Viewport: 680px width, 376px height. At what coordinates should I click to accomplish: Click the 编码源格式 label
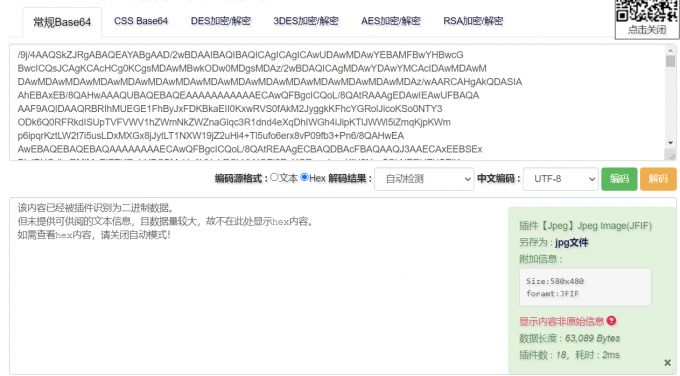tap(241, 178)
